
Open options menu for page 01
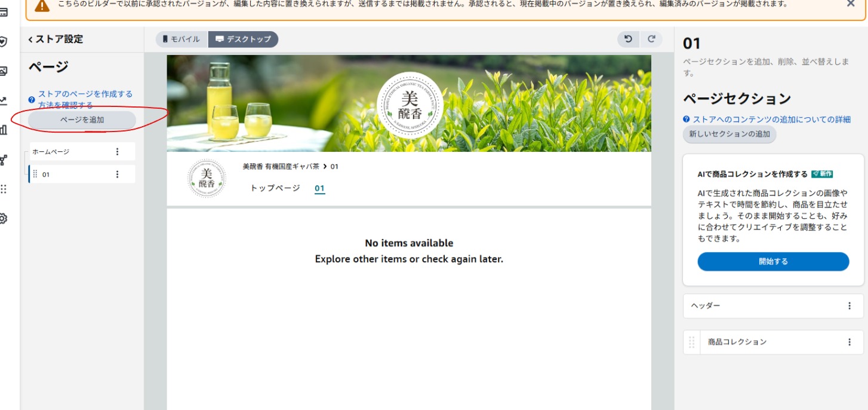[x=117, y=175]
